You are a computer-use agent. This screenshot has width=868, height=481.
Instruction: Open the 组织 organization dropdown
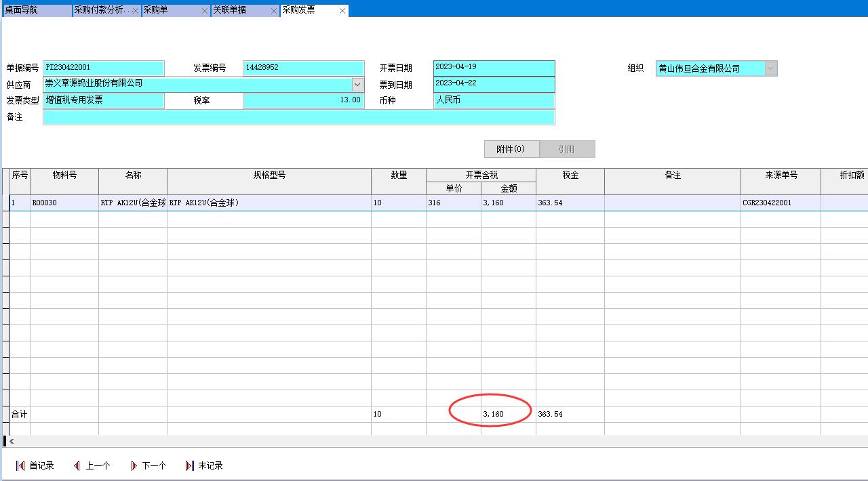[770, 68]
